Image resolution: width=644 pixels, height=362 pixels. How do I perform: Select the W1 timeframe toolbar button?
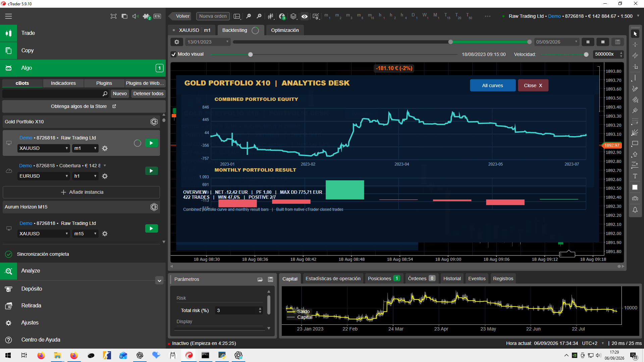coord(425,16)
